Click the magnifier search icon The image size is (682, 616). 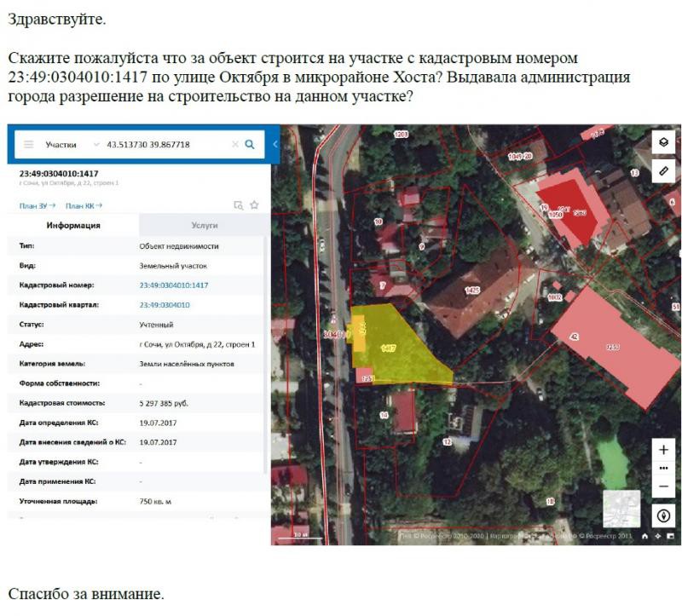(250, 145)
